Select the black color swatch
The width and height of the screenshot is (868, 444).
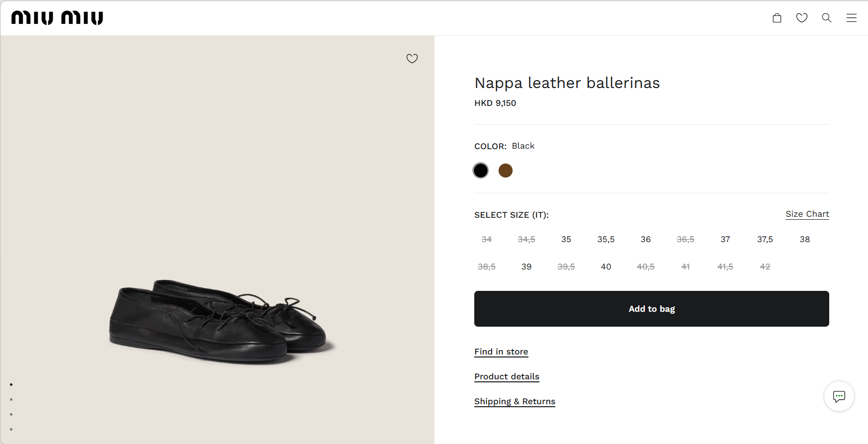(x=481, y=171)
